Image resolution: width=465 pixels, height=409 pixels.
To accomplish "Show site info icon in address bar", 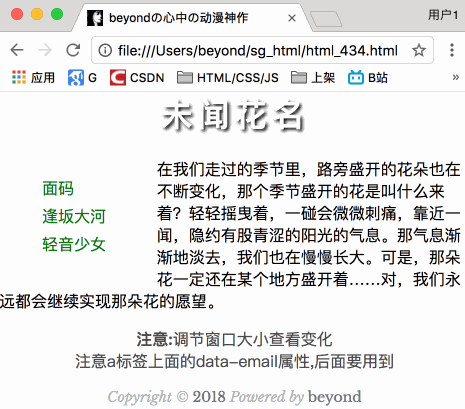I will pyautogui.click(x=105, y=51).
